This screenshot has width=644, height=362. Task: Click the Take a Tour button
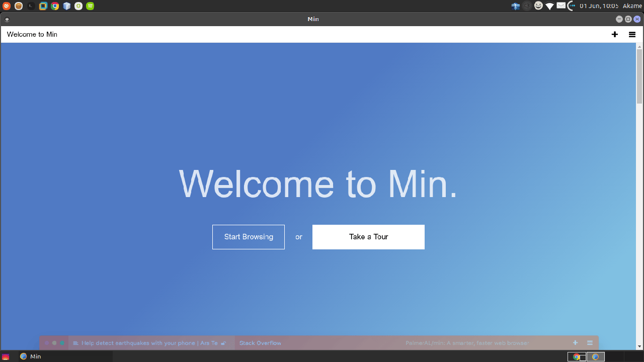point(368,237)
